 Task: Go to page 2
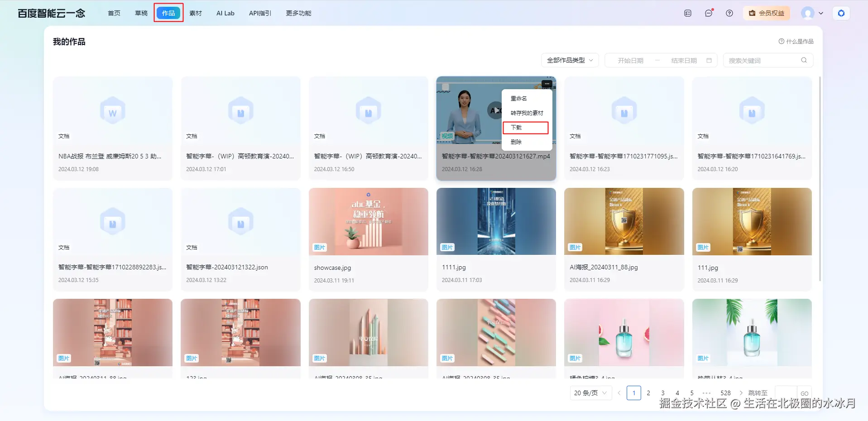click(648, 393)
